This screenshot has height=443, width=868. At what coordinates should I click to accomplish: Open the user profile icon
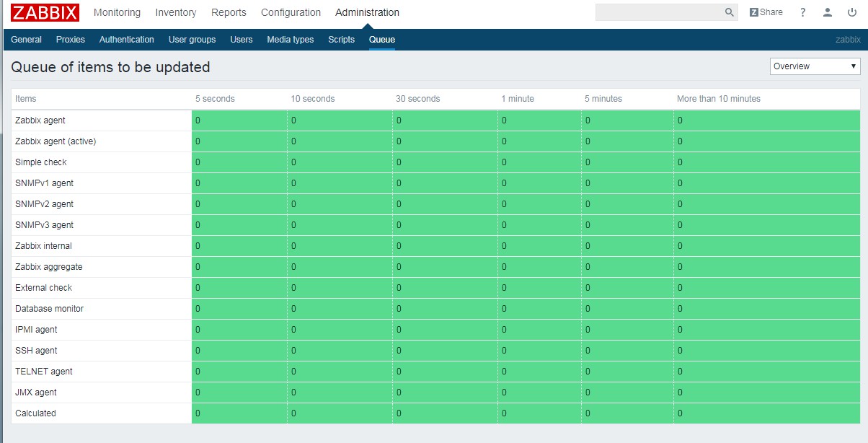pyautogui.click(x=828, y=12)
